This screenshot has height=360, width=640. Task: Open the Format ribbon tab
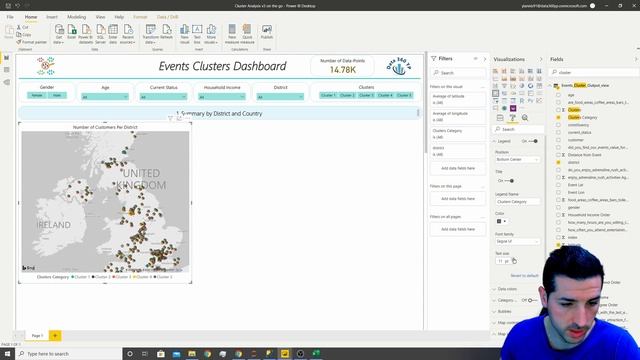pyautogui.click(x=140, y=17)
